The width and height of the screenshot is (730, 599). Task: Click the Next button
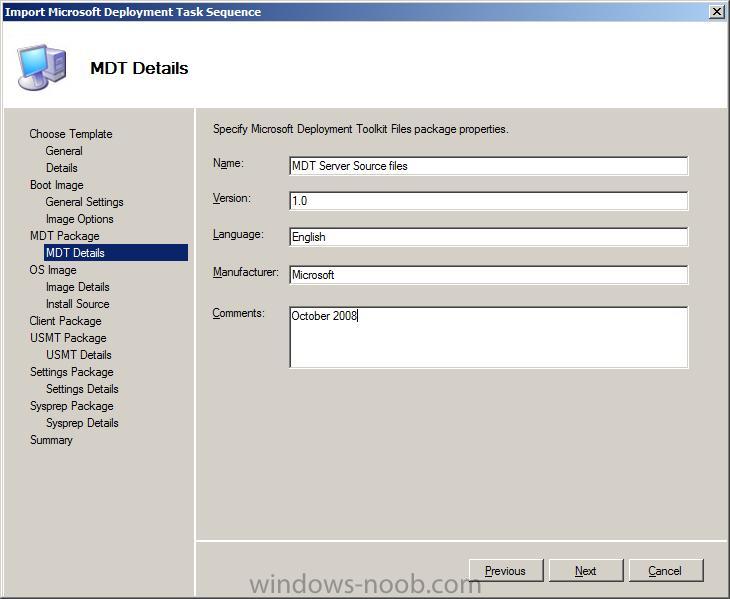(586, 571)
